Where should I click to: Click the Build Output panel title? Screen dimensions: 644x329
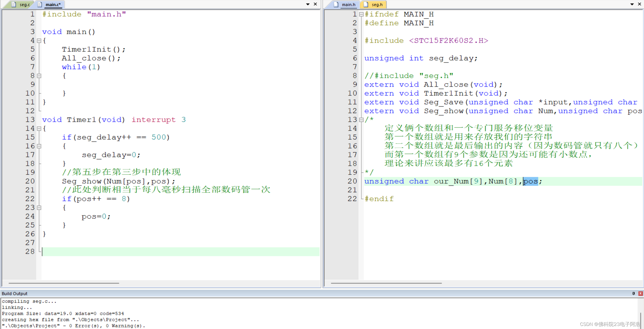coord(15,294)
